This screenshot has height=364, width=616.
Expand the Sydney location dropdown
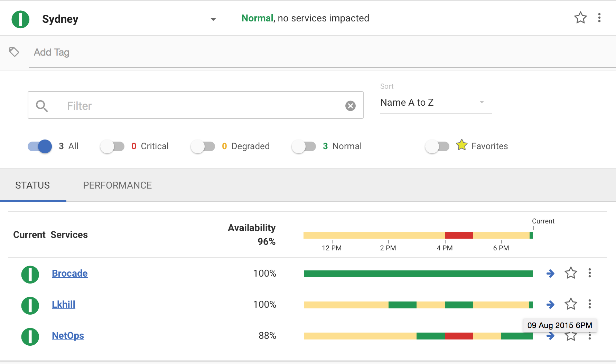point(213,19)
